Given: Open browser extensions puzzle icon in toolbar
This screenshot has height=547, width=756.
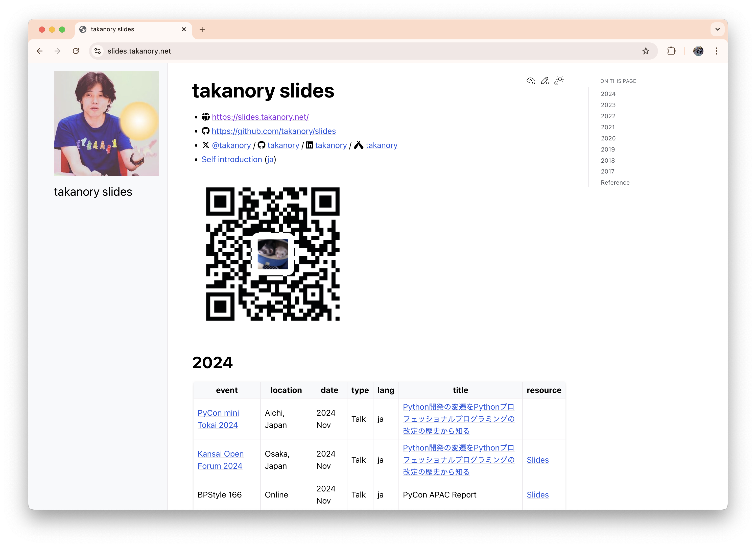Looking at the screenshot, I should click(671, 51).
